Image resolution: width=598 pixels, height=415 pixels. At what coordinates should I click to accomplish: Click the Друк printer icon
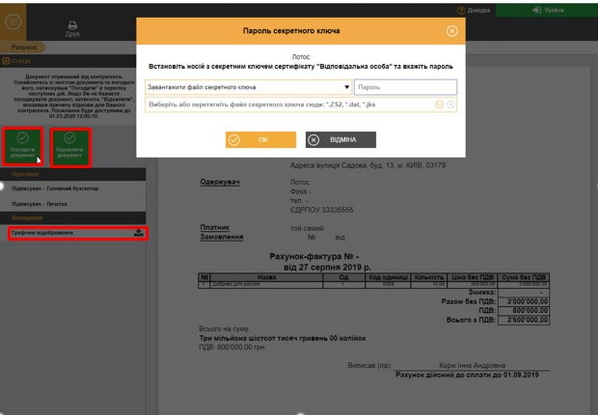72,26
